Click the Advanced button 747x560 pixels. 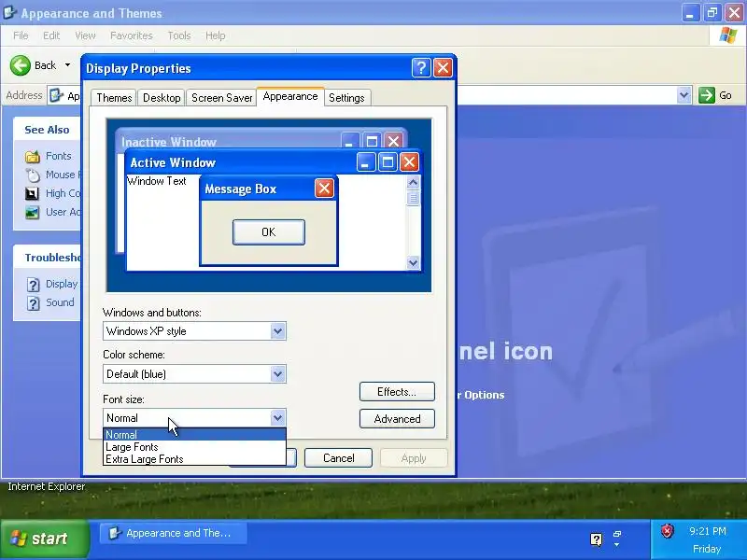pyautogui.click(x=397, y=419)
